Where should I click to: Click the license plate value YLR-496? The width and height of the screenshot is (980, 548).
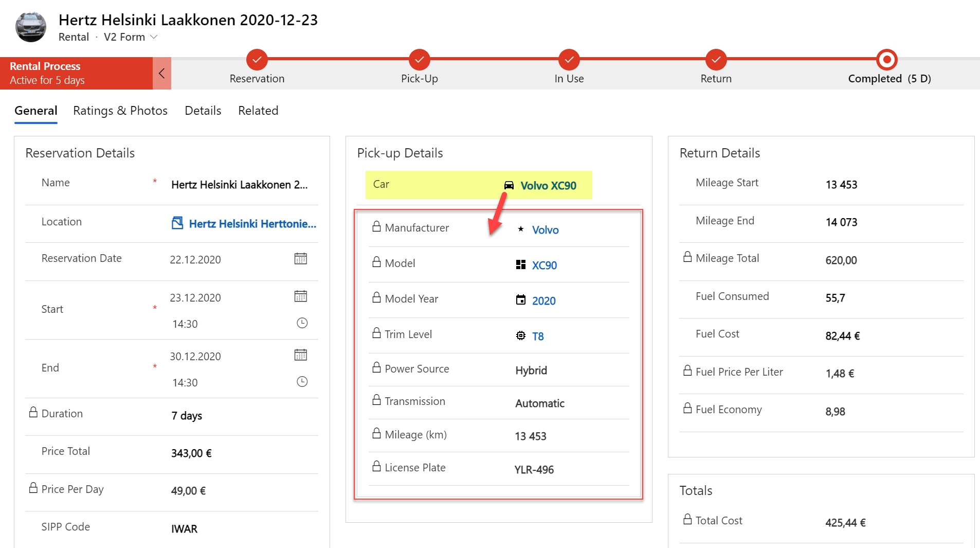tap(534, 470)
